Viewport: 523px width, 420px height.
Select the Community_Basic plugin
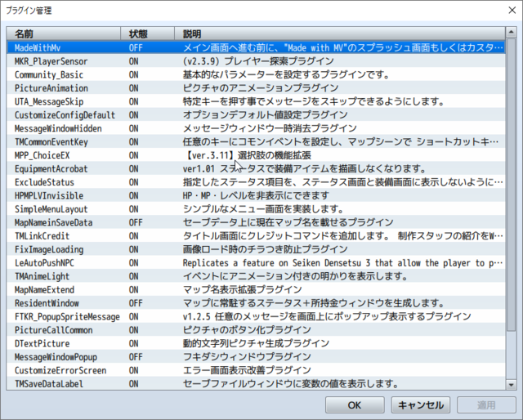click(256, 74)
